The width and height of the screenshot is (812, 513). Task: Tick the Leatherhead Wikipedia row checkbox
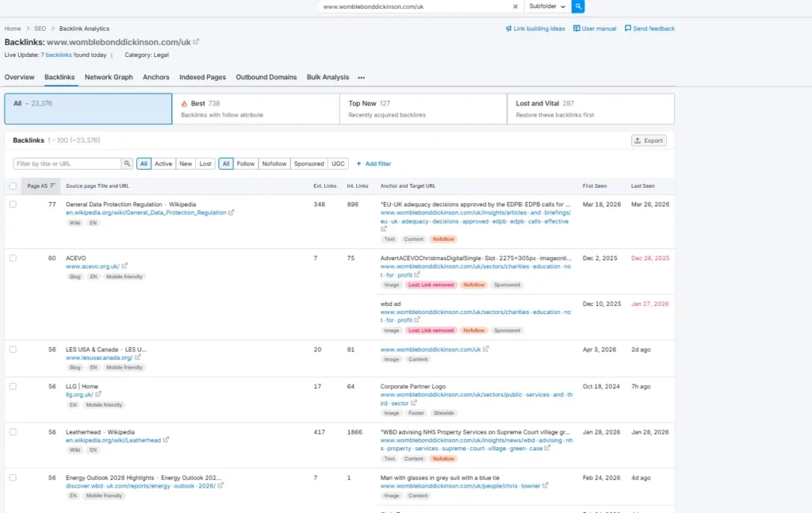point(13,432)
